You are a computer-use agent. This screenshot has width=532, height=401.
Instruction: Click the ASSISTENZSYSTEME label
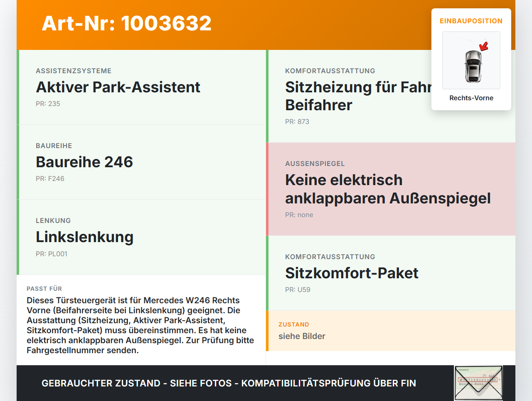pyautogui.click(x=74, y=71)
